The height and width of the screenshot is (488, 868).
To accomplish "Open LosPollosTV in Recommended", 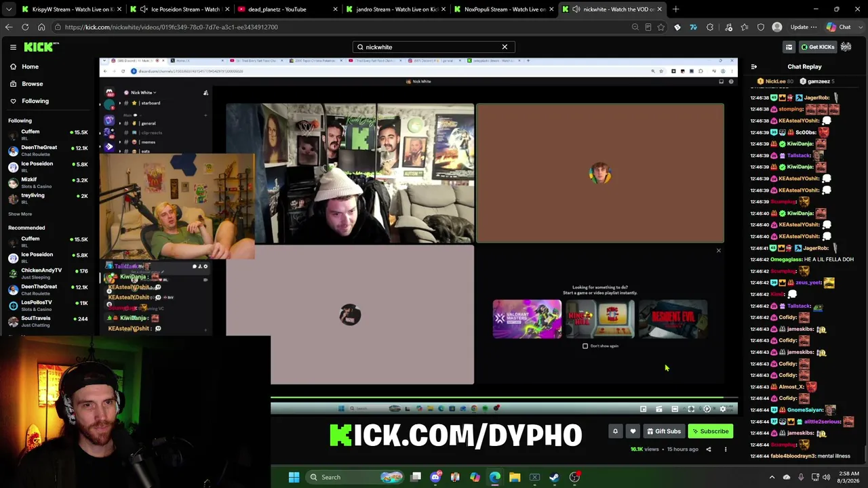I will tap(47, 306).
